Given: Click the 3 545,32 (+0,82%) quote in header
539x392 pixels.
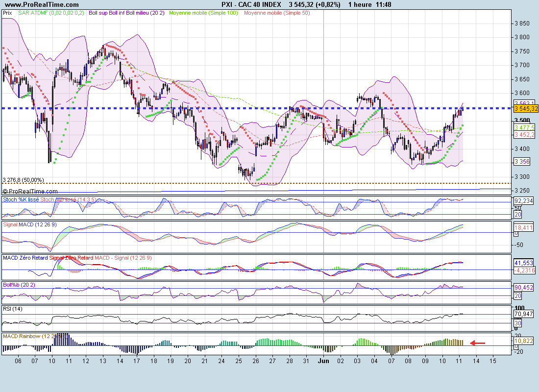Looking at the screenshot, I should (315, 4).
